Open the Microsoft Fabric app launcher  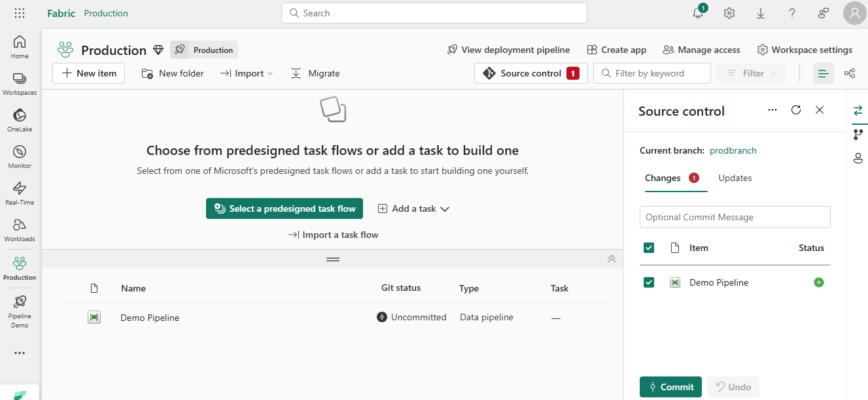pyautogui.click(x=19, y=13)
